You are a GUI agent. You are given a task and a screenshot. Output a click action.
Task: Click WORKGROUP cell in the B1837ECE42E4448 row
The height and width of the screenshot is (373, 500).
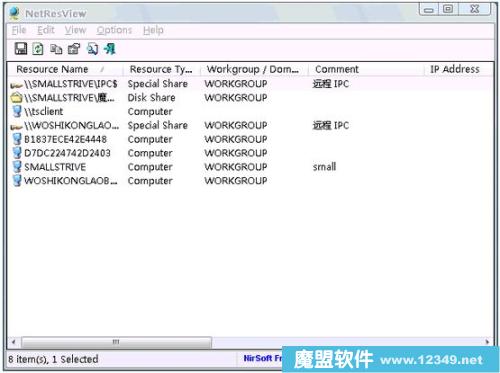pyautogui.click(x=236, y=139)
